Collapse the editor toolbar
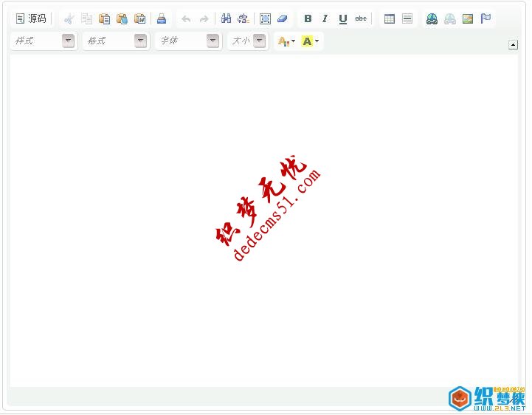Viewport: 532px width, 415px height. pyautogui.click(x=513, y=44)
